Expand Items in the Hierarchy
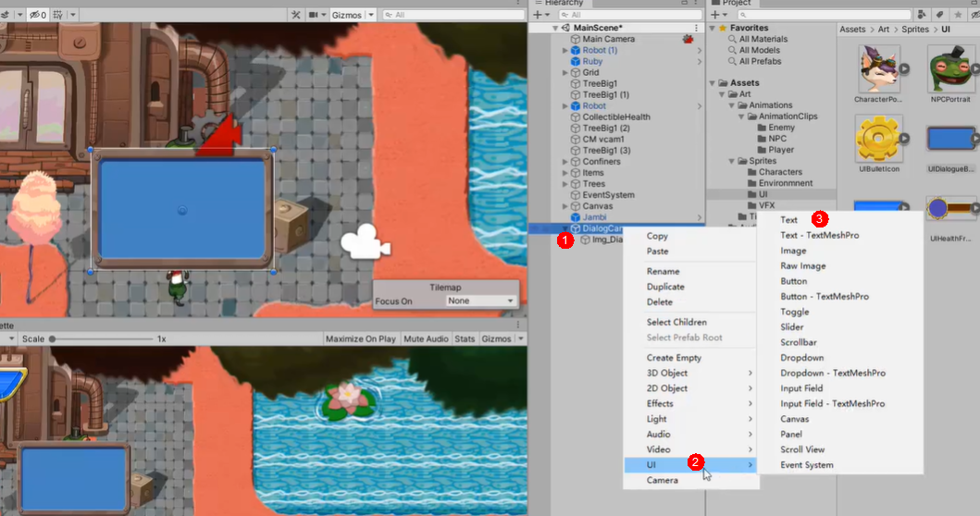The width and height of the screenshot is (980, 516). click(x=565, y=173)
